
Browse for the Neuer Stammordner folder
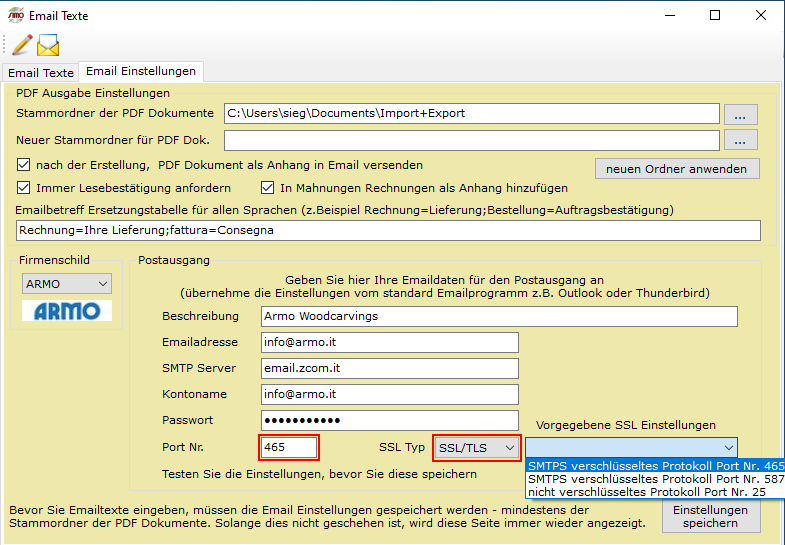pyautogui.click(x=740, y=140)
